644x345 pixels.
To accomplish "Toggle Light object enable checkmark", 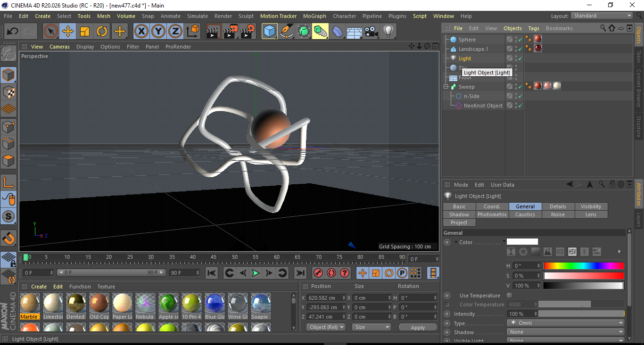I will [520, 58].
